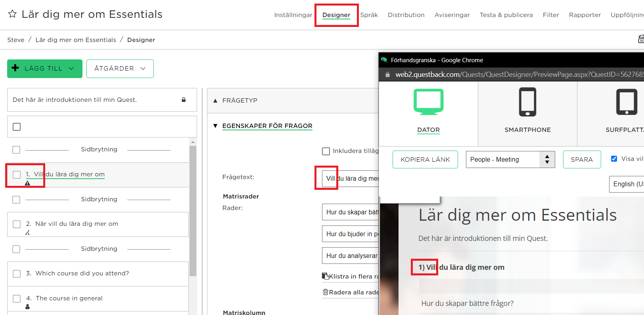
Task: Open the Lägg till dropdown
Action: 45,69
